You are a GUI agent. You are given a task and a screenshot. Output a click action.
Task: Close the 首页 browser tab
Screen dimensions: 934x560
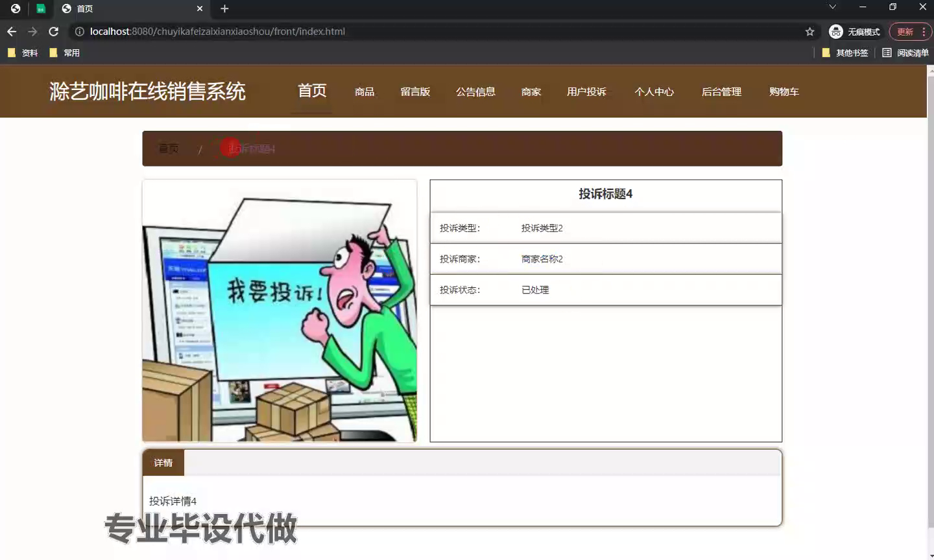tap(200, 8)
